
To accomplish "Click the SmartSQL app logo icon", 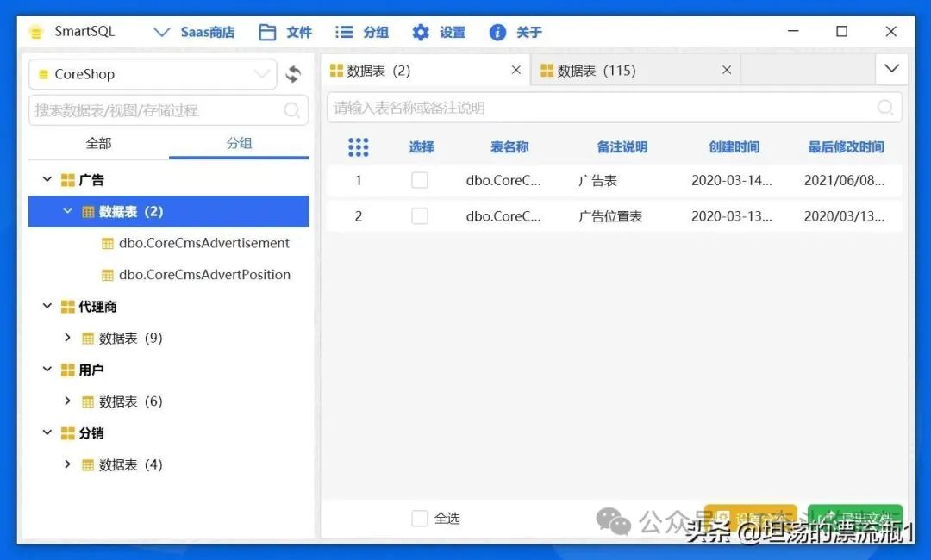I will click(36, 32).
